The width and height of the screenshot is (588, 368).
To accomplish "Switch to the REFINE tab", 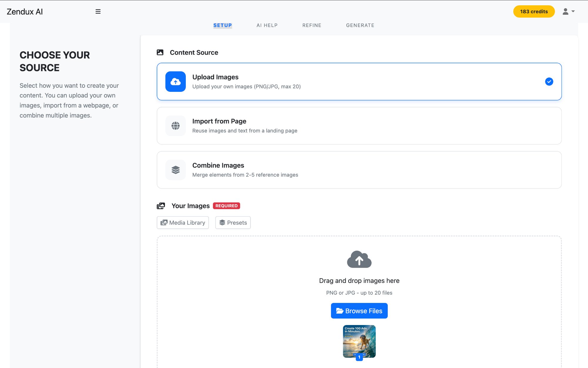I will [312, 25].
